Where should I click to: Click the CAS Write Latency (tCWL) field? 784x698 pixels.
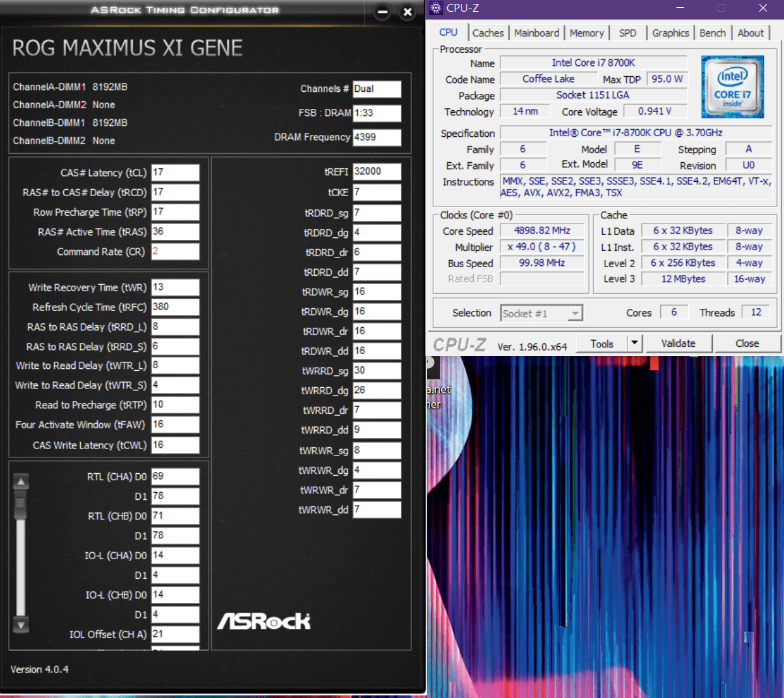click(175, 445)
